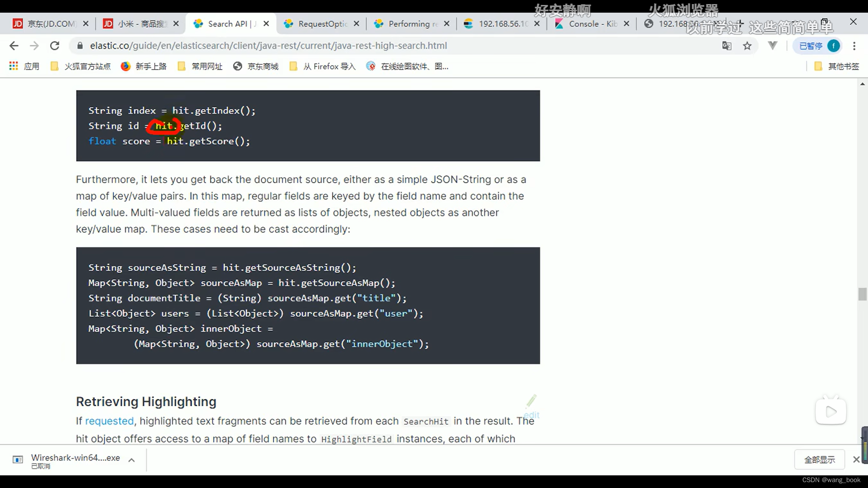The width and height of the screenshot is (868, 488).
Task: Close the Console - Kibana tab
Action: [x=627, y=24]
